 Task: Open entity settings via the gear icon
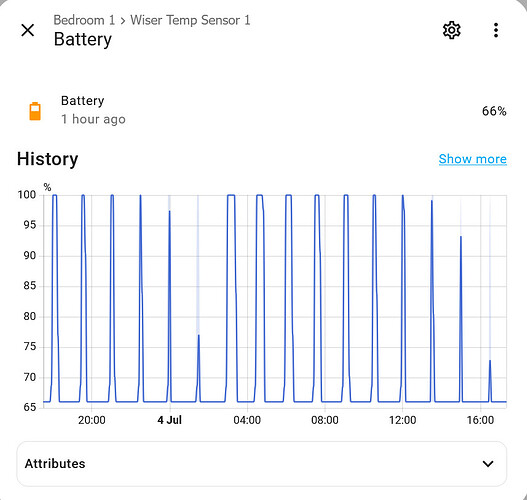point(451,30)
